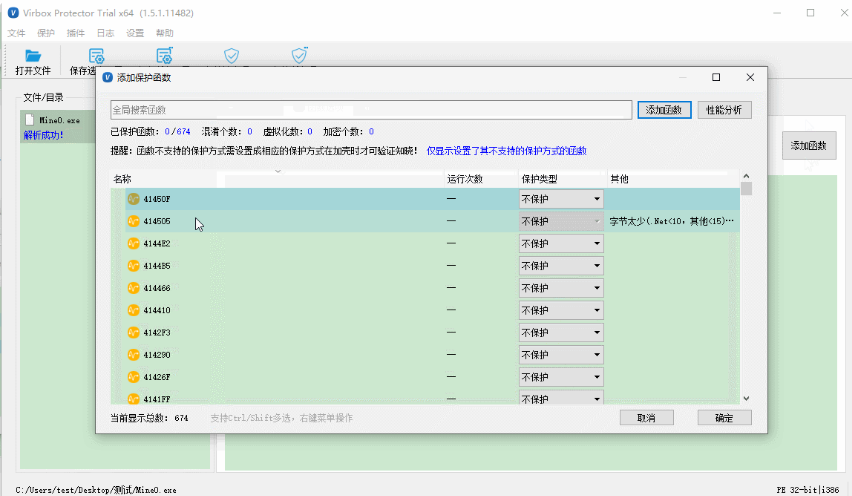Click function icon for row 414505
Screen dimensions: 852x496
[134, 221]
